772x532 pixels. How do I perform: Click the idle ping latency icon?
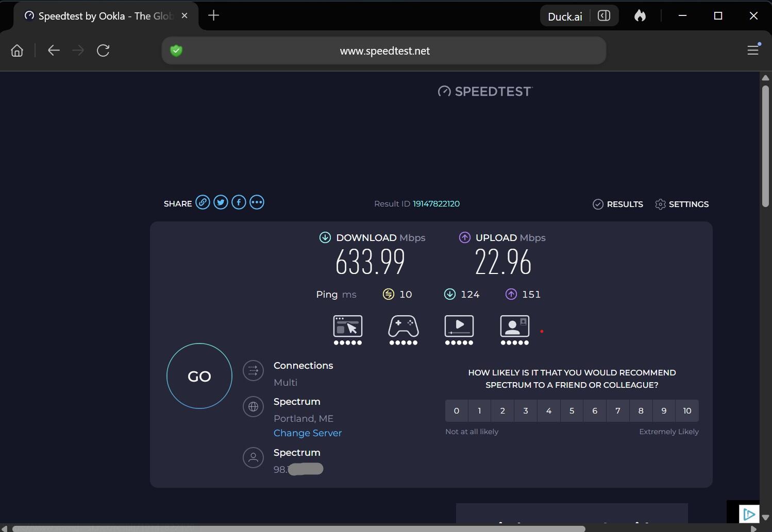(x=389, y=294)
